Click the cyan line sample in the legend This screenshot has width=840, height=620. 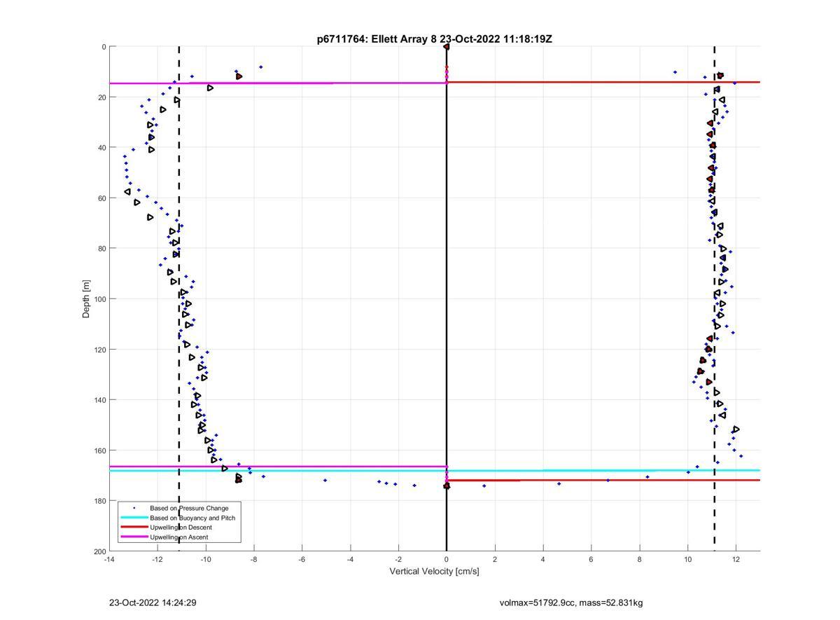134,518
